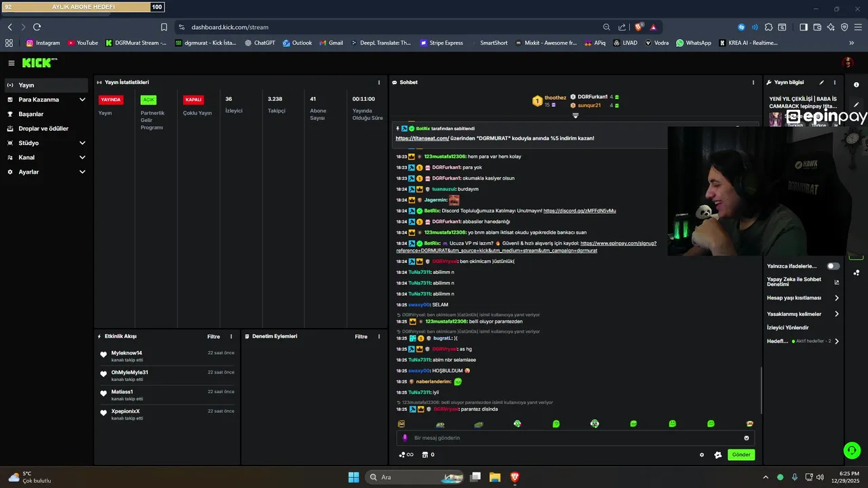Click the Windows Start button
This screenshot has width=868, height=488.
[353, 477]
